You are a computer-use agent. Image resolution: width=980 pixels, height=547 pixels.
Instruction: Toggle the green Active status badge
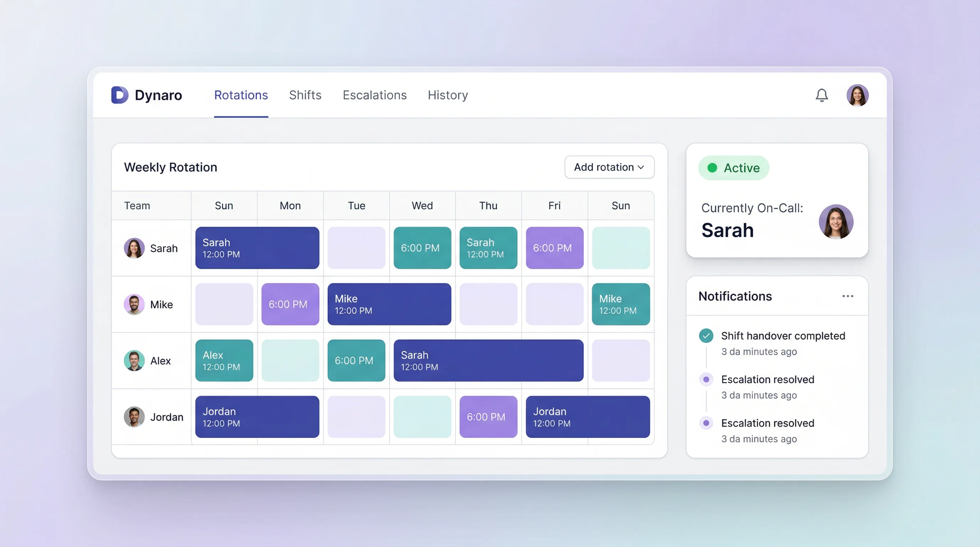pyautogui.click(x=734, y=167)
